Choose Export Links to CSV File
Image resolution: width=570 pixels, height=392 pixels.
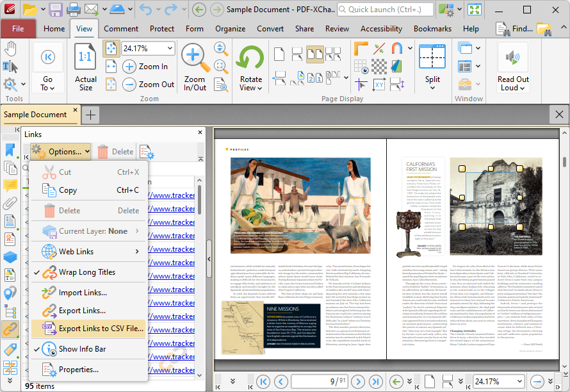pos(88,329)
